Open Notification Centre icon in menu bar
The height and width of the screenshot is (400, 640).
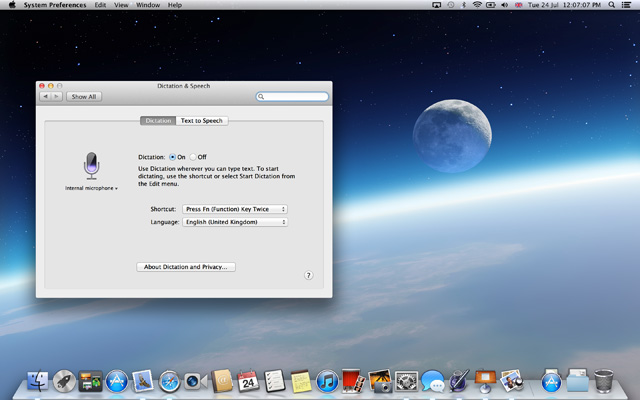click(x=628, y=5)
